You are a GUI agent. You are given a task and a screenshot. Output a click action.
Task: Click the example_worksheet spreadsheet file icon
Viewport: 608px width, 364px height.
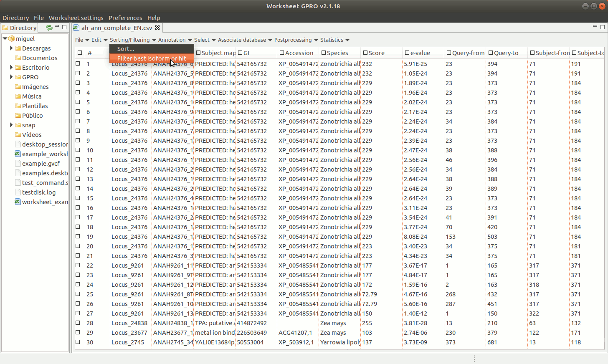tap(18, 154)
